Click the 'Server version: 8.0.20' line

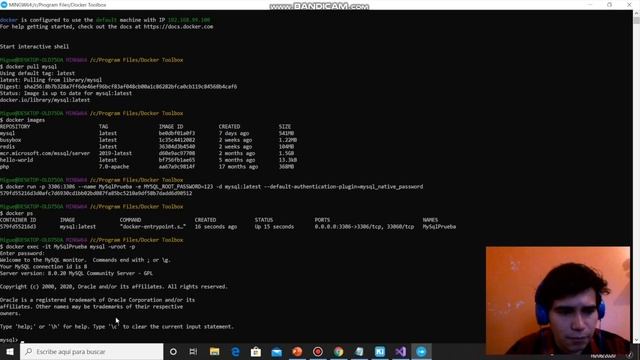76,273
